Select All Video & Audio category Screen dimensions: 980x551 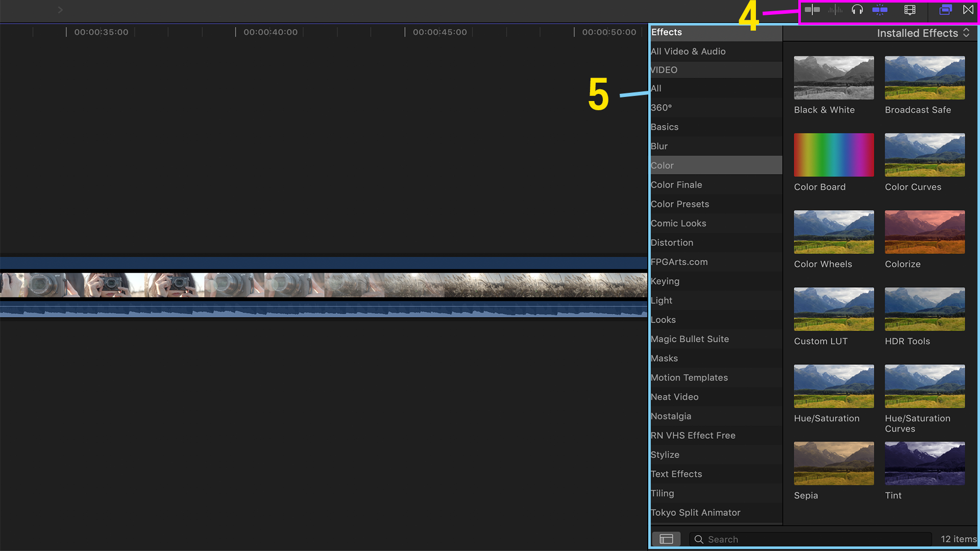pos(688,52)
